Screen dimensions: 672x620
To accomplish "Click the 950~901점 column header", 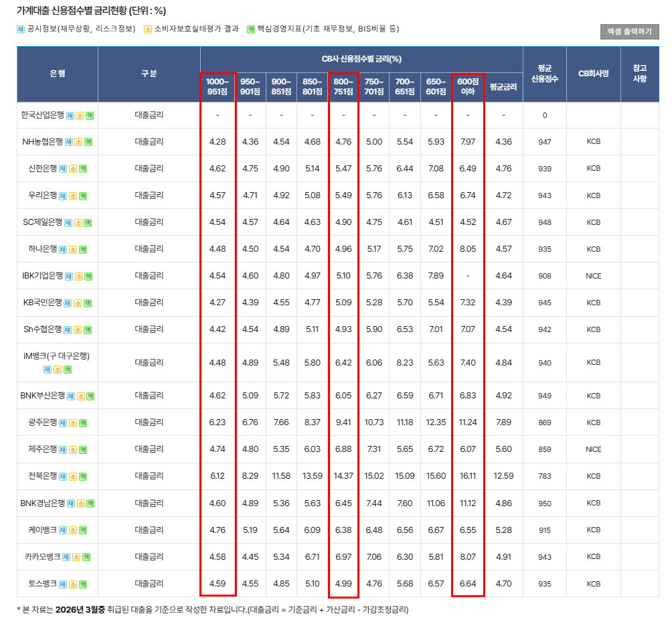I will pos(250,86).
